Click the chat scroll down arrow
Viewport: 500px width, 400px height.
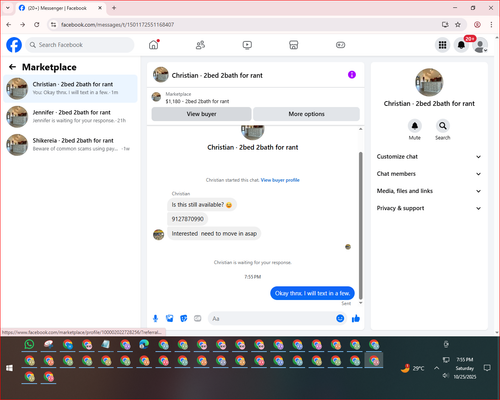[x=360, y=303]
